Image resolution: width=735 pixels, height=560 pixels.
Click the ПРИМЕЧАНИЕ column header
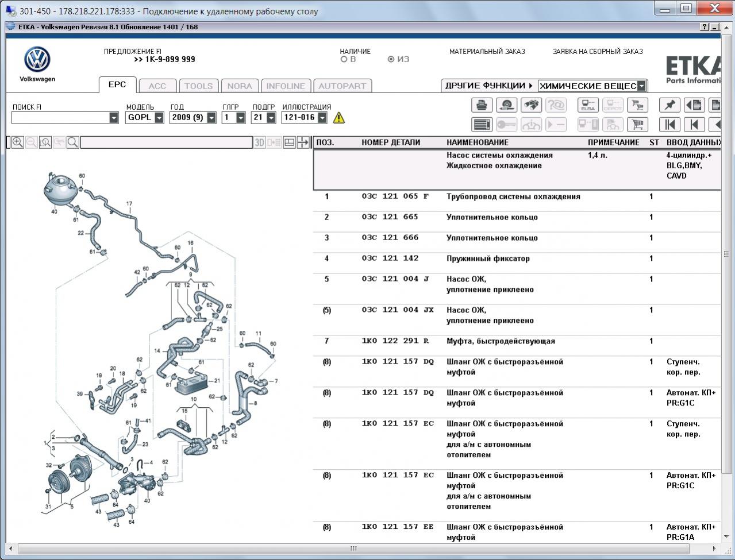[614, 142]
